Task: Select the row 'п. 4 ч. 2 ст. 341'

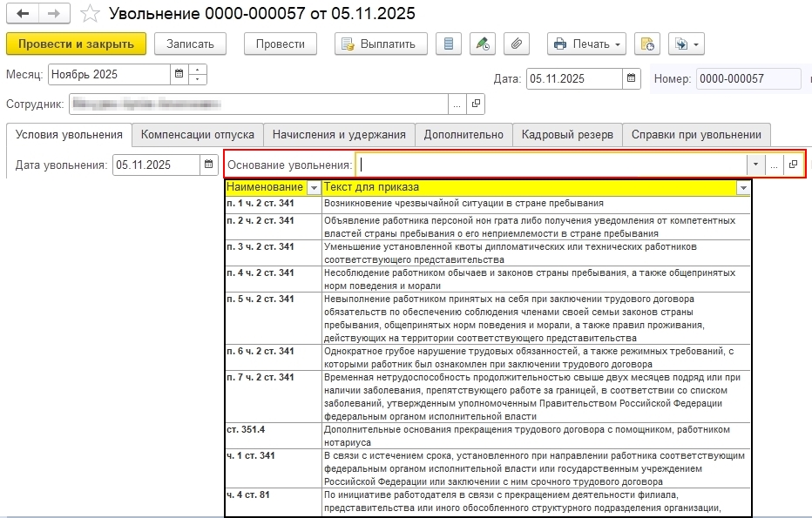Action: coord(488,279)
